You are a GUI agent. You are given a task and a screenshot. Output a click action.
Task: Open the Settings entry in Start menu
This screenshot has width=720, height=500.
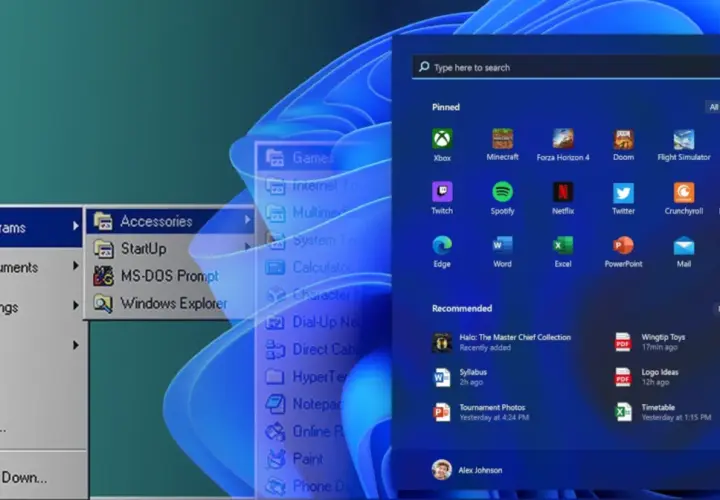pos(41,306)
